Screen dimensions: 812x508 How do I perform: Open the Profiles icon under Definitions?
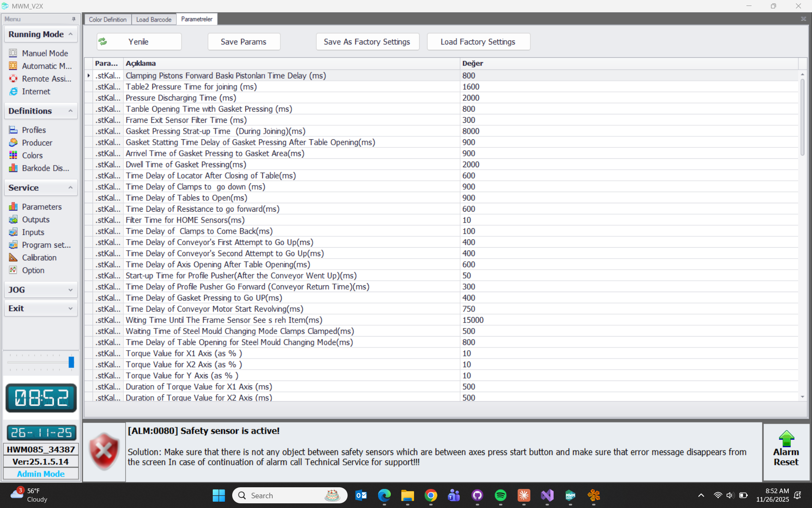(13, 130)
